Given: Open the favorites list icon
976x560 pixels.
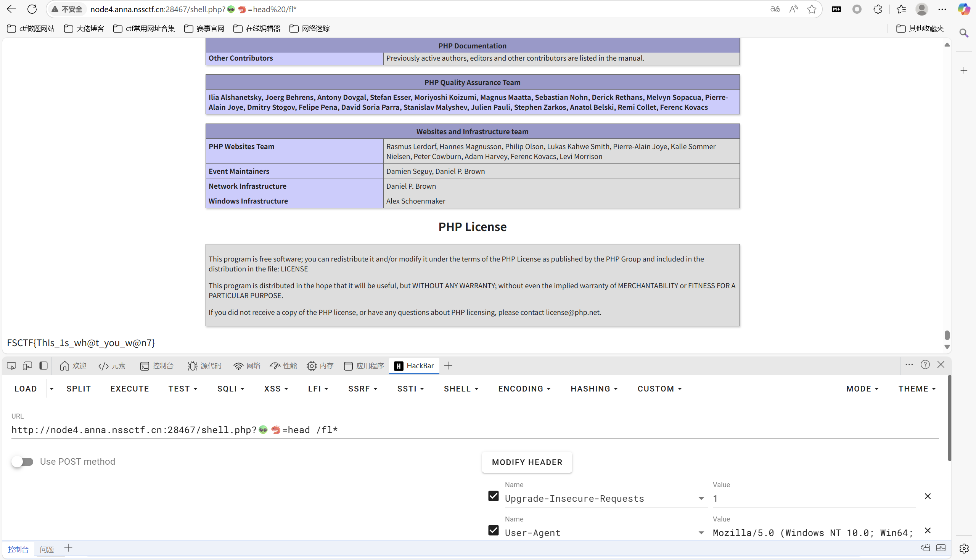Looking at the screenshot, I should tap(901, 9).
